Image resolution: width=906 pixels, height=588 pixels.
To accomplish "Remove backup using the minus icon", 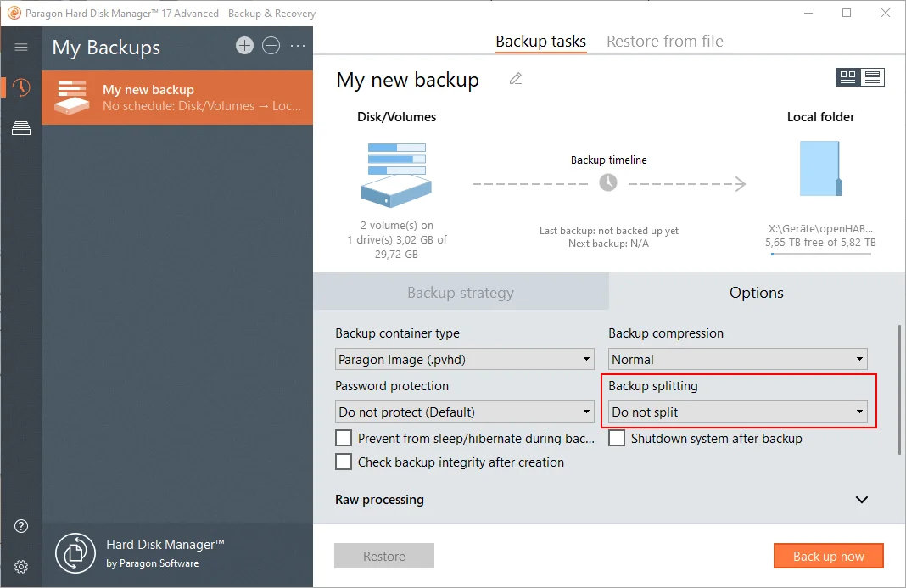I will [x=271, y=46].
